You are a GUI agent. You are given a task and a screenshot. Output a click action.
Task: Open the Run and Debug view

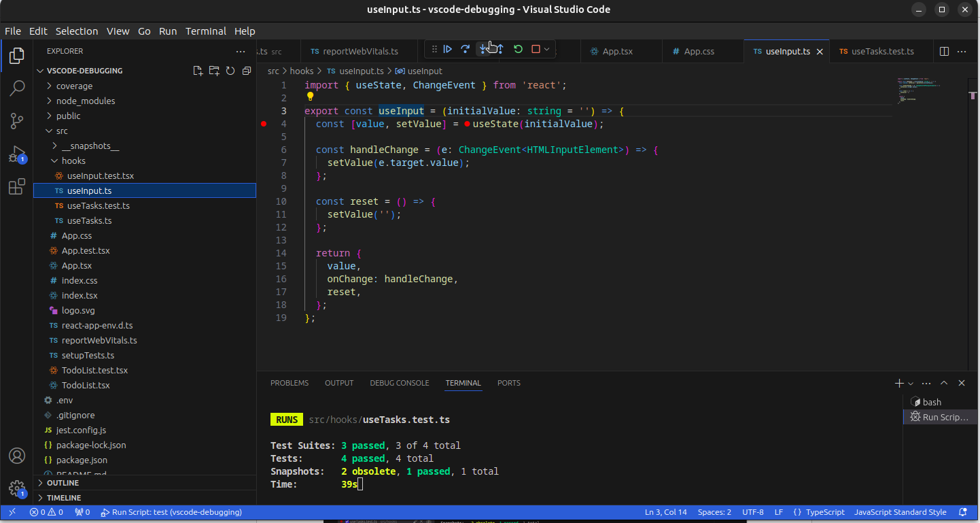point(17,154)
